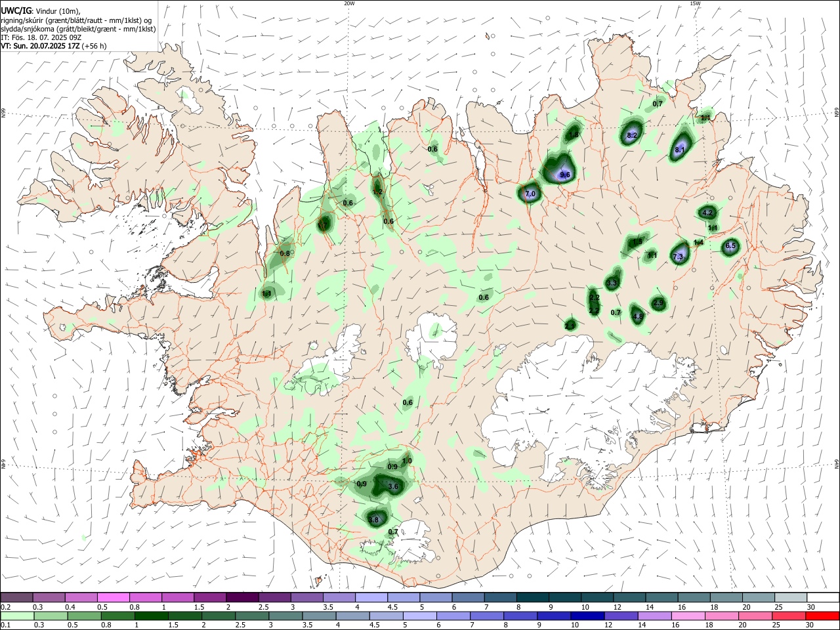The image size is (840, 630).
Task: Click the 15W longitude label
Action: [695, 3]
